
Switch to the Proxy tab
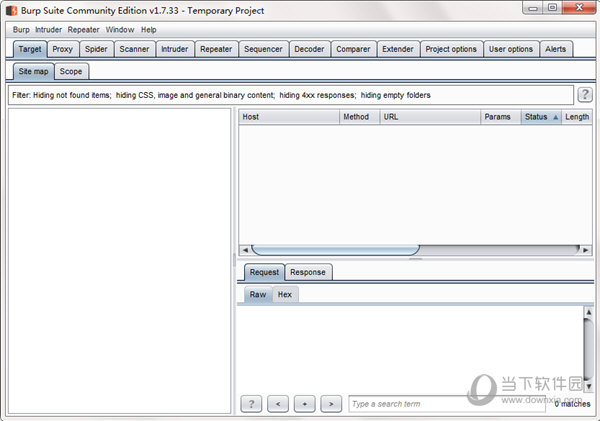[63, 49]
